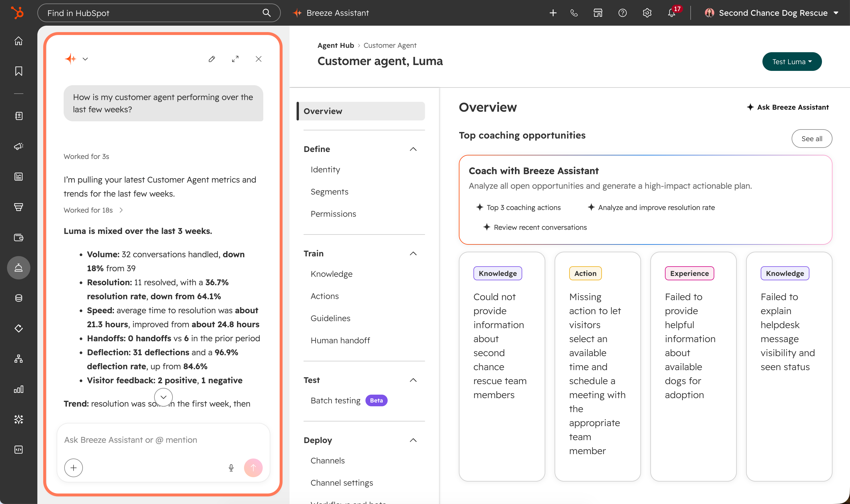Open the Reporting bar chart sidebar icon

(x=19, y=389)
